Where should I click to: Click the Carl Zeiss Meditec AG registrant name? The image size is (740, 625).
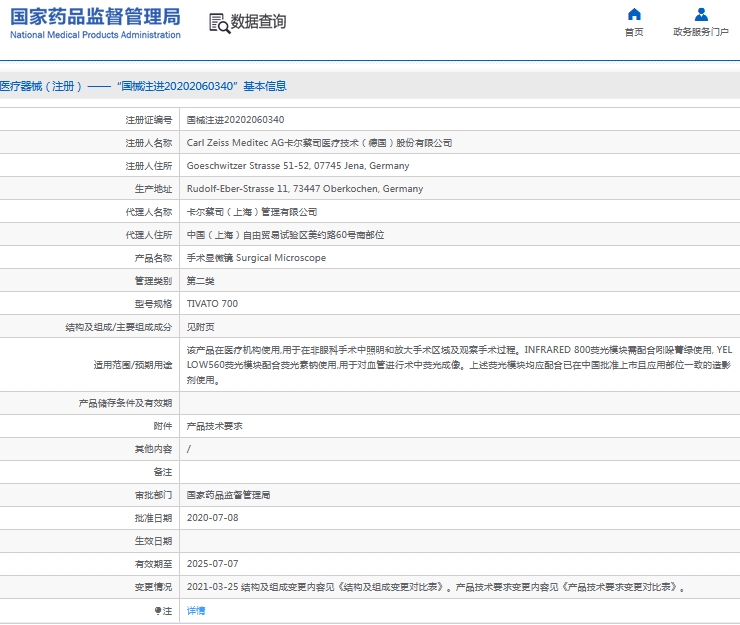[x=319, y=143]
